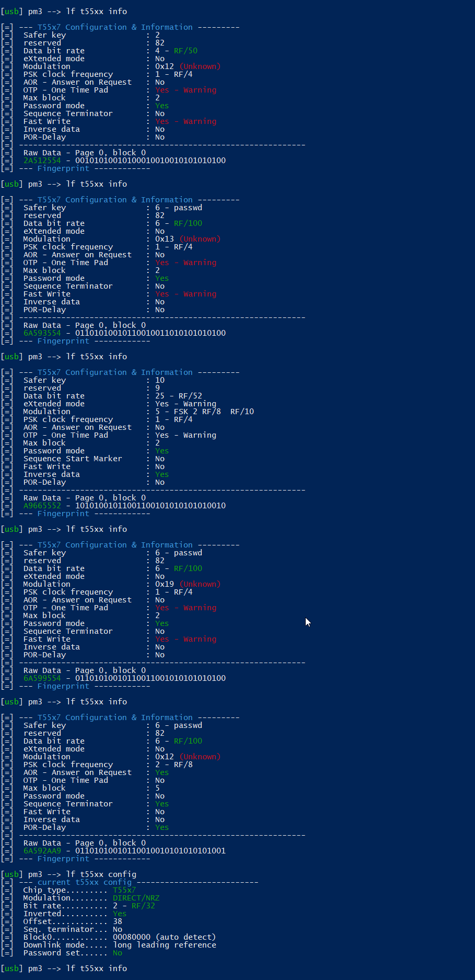Click the 'RF/32' bit rate value

tap(143, 906)
